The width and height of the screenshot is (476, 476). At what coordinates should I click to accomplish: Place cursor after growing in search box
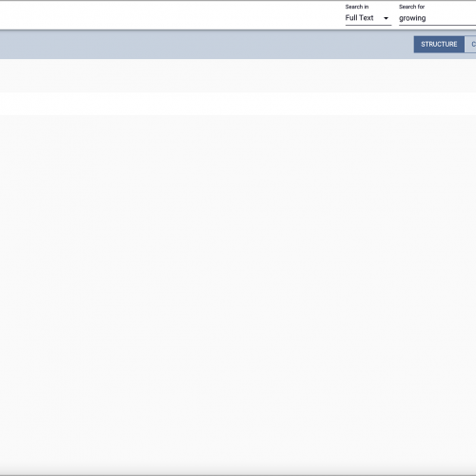pyautogui.click(x=426, y=18)
